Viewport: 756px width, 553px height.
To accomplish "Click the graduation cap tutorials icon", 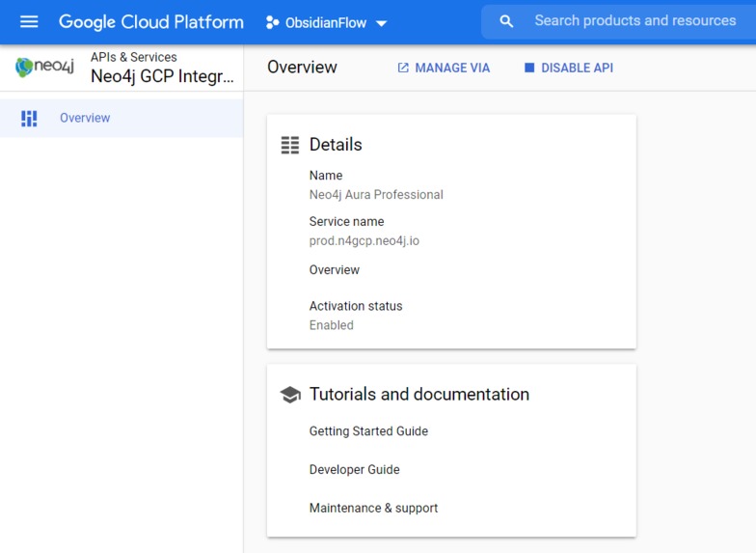I will click(290, 395).
